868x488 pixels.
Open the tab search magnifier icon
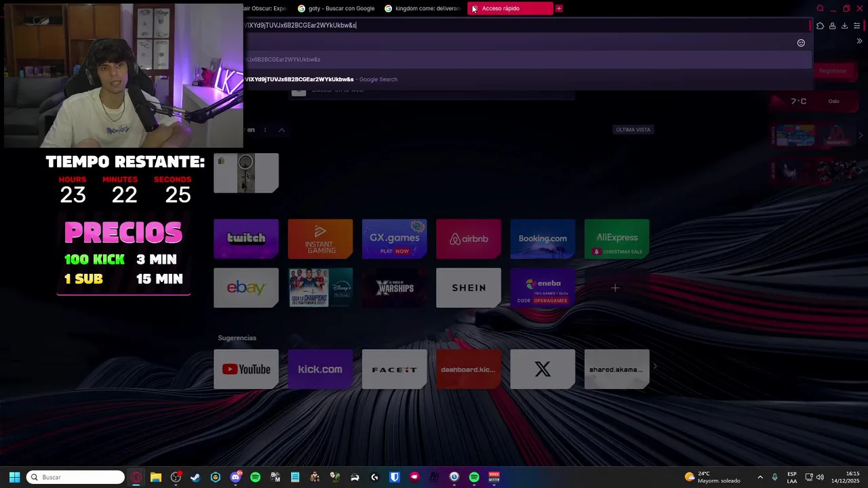tap(820, 8)
